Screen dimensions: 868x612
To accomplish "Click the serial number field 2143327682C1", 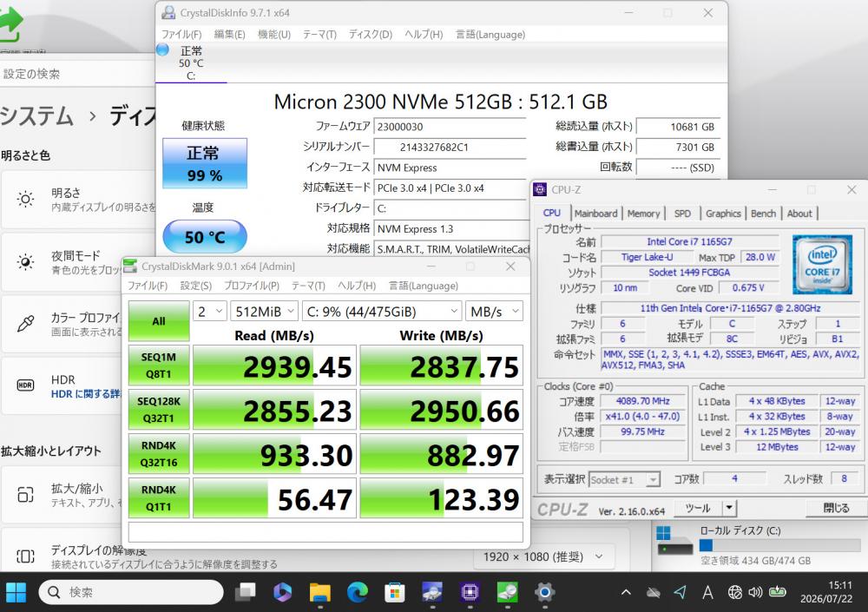I will (x=450, y=148).
